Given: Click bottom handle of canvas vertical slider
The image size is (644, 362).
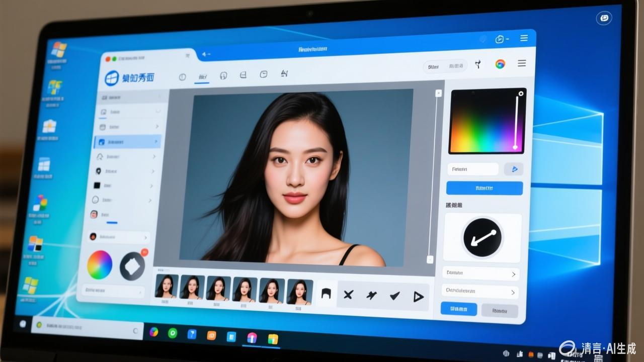Looking at the screenshot, I should [430, 259].
